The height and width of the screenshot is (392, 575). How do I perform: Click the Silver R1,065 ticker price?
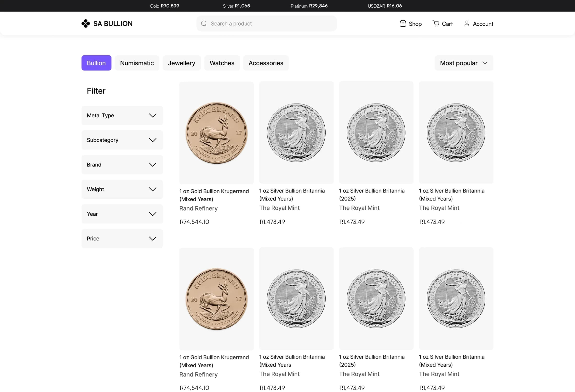tap(236, 6)
